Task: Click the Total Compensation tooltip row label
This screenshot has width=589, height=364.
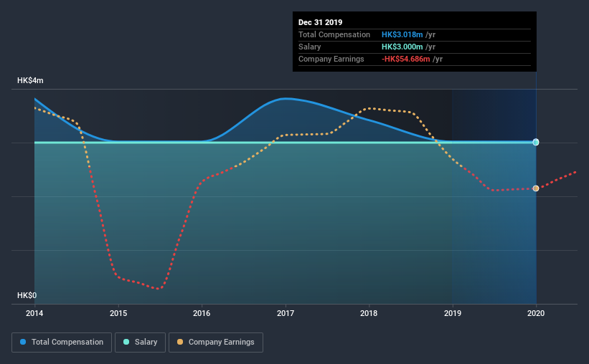Action: [x=334, y=34]
